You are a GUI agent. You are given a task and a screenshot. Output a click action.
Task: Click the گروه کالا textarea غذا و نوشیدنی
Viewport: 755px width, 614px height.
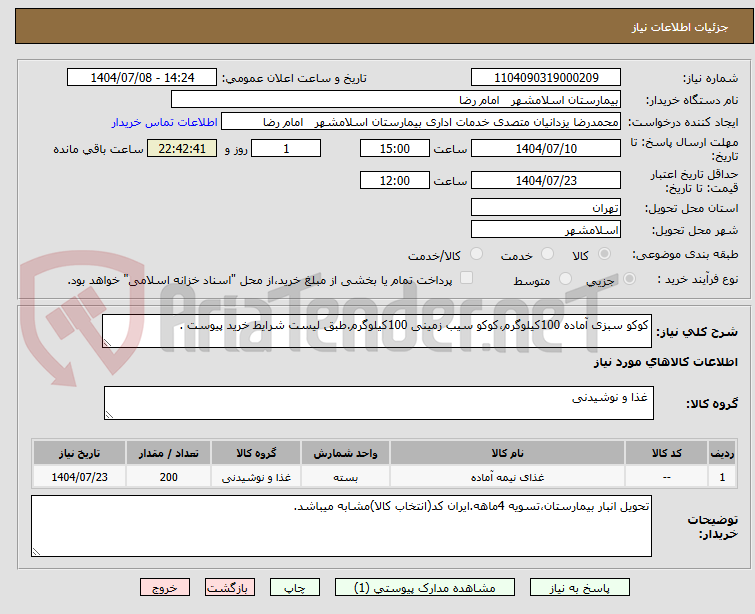tap(378, 403)
